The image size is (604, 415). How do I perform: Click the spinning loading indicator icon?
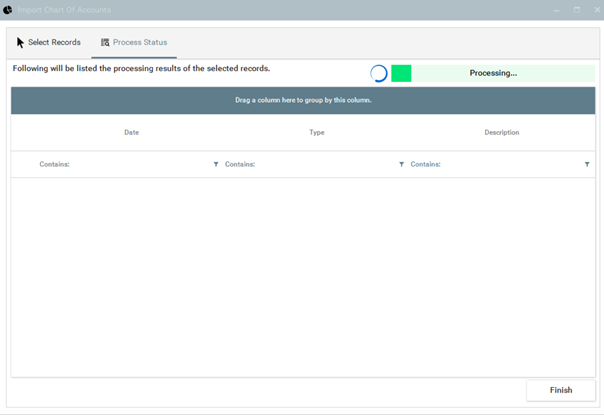(x=379, y=73)
